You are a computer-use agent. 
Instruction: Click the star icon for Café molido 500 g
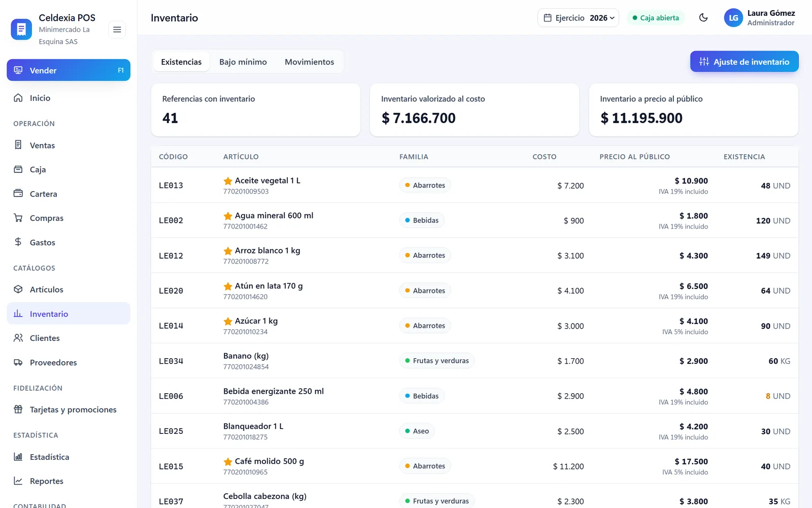point(228,462)
